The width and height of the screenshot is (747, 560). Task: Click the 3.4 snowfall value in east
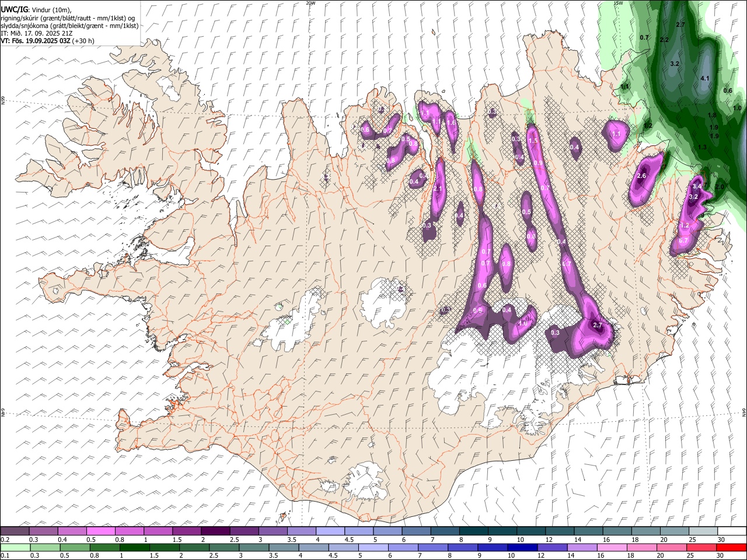696,186
